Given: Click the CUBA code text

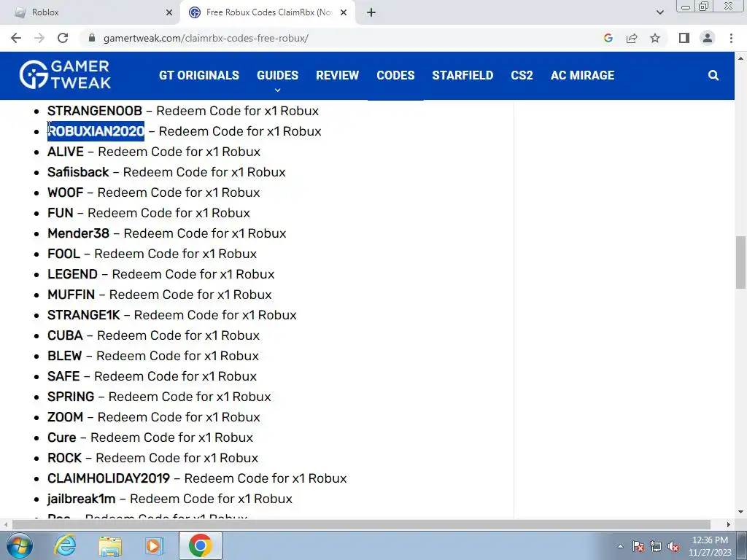Looking at the screenshot, I should click(65, 335).
